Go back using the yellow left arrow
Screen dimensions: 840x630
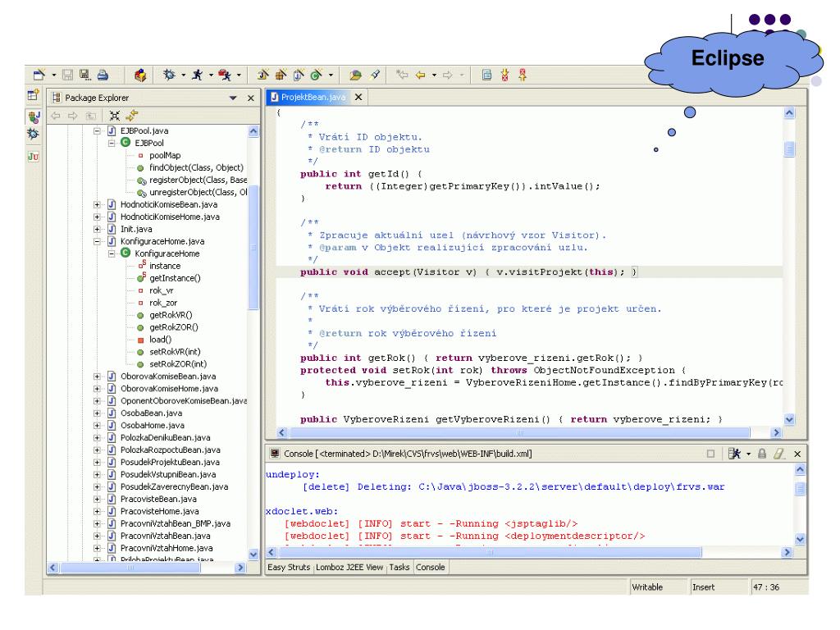coord(421,75)
